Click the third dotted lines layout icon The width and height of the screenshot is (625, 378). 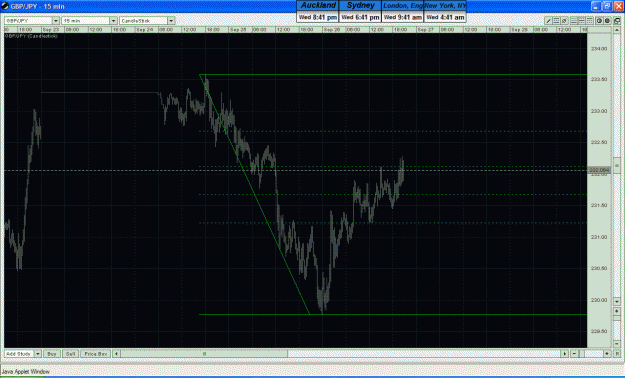click(x=590, y=20)
